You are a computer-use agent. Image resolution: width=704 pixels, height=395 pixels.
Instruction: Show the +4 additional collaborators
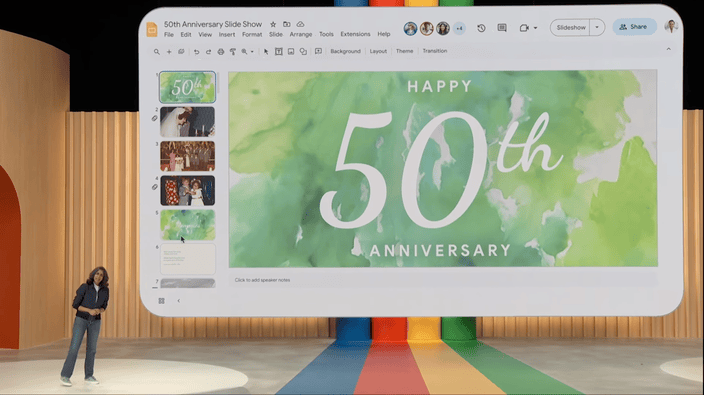459,29
